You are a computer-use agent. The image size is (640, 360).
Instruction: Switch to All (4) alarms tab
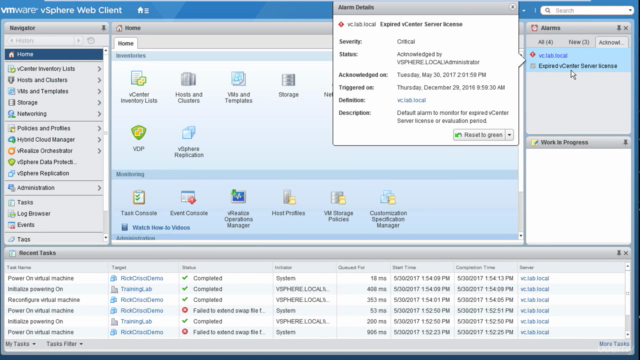tap(545, 42)
